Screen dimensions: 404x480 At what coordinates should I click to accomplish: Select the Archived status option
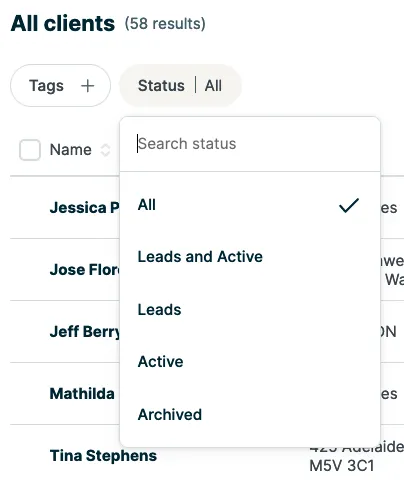pos(250,415)
